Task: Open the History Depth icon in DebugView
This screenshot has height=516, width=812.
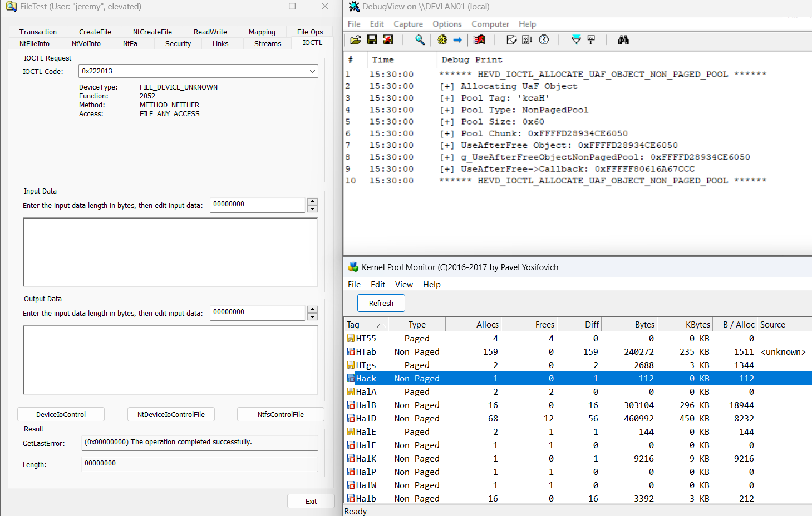Action: click(591, 40)
